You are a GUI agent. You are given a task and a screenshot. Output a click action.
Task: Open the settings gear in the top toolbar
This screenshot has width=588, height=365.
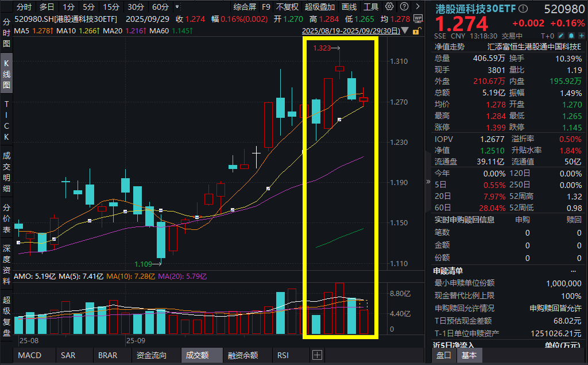pyautogui.click(x=389, y=7)
